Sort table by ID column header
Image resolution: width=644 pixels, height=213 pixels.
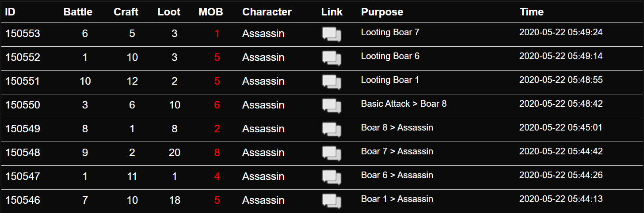[x=10, y=12]
